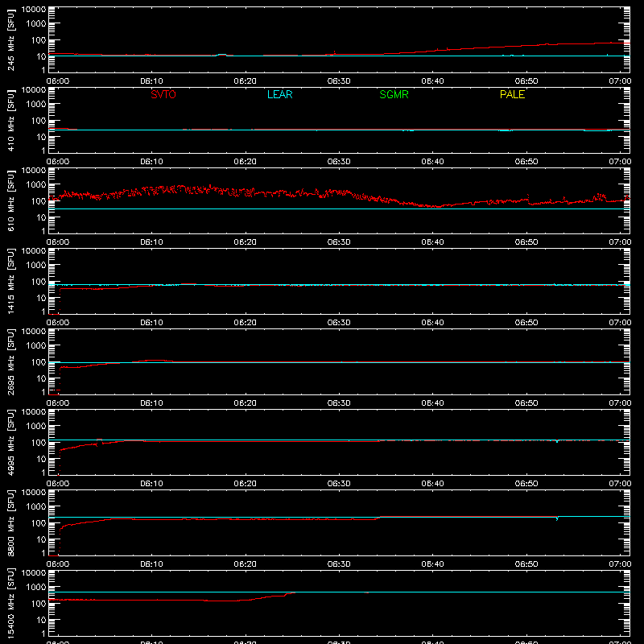Click the 06:20 tick under the 4995 MHz plot
Viewport: 644px width, 644px height.
tap(246, 484)
